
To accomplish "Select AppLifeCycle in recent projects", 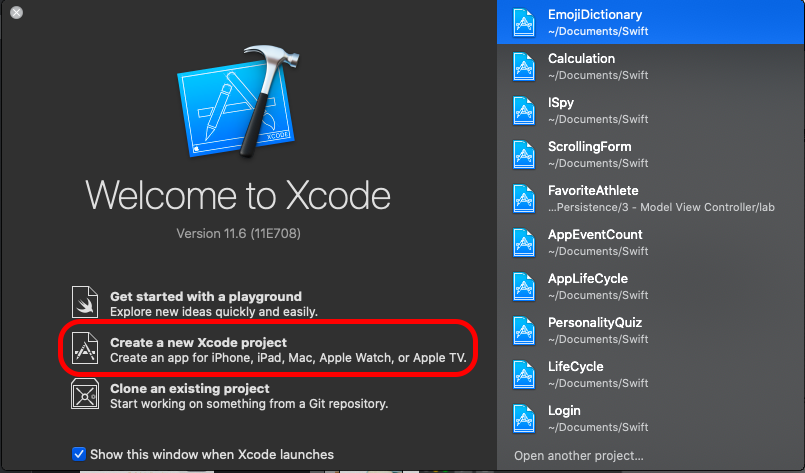I will coord(651,287).
